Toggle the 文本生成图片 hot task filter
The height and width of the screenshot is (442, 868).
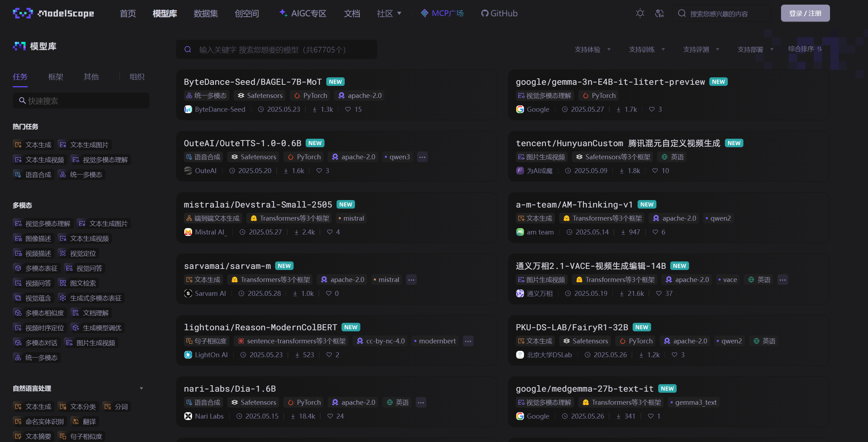[85, 145]
